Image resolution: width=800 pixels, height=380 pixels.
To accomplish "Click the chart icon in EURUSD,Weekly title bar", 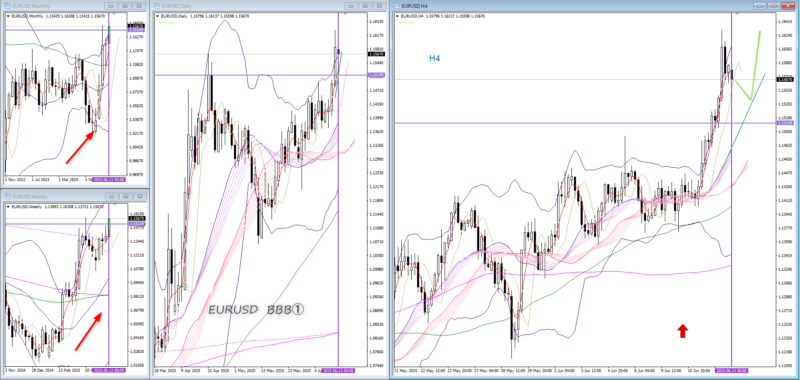I will click(7, 196).
